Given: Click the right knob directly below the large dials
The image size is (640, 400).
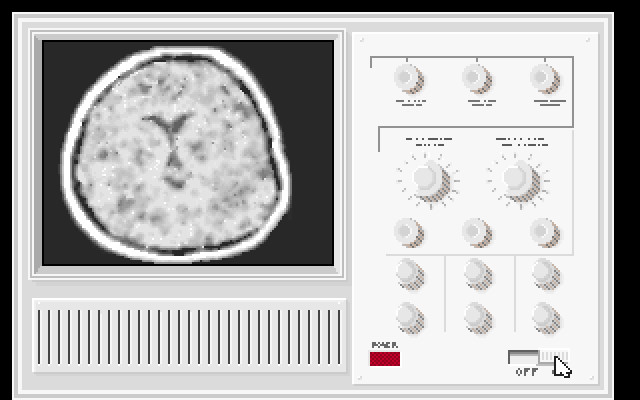Looking at the screenshot, I should (x=545, y=231).
